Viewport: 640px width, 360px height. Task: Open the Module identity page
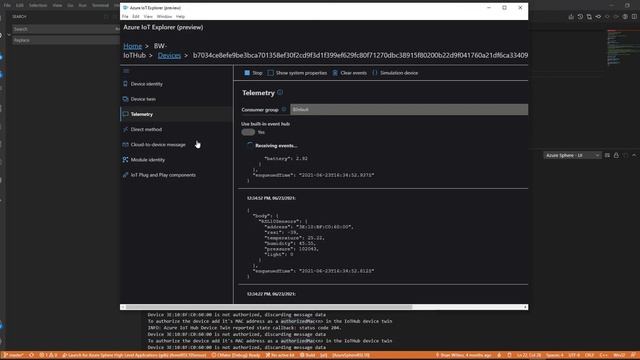coord(148,160)
